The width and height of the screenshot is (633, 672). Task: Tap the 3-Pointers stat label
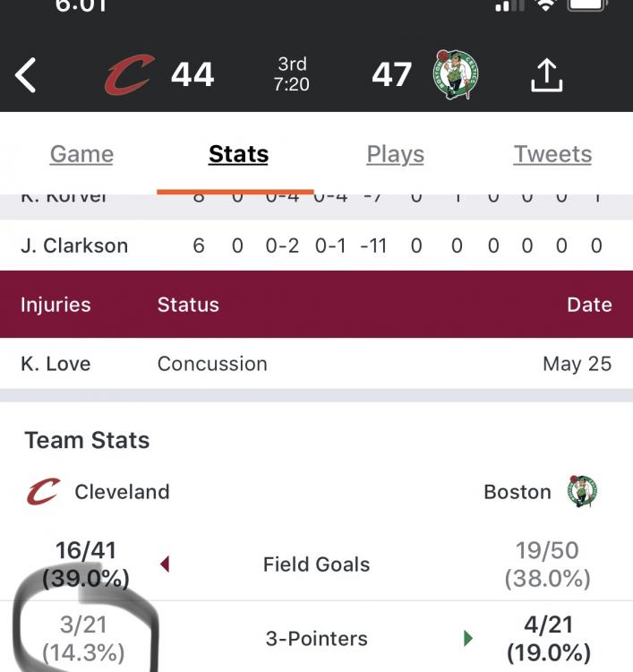point(316,639)
